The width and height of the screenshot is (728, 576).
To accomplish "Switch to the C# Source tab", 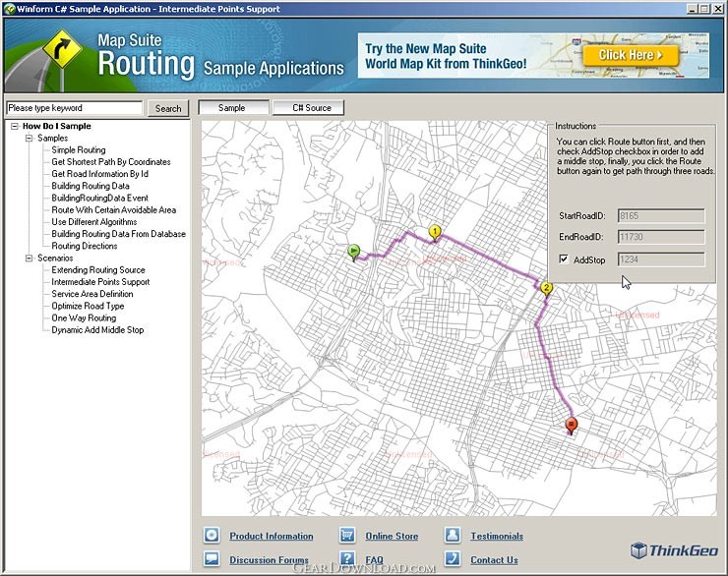I will [x=309, y=107].
